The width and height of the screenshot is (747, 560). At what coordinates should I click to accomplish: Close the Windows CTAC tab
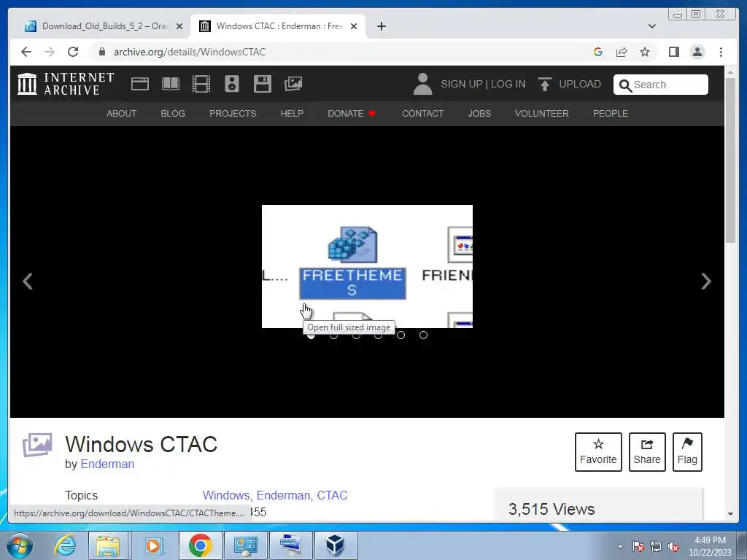point(354,26)
